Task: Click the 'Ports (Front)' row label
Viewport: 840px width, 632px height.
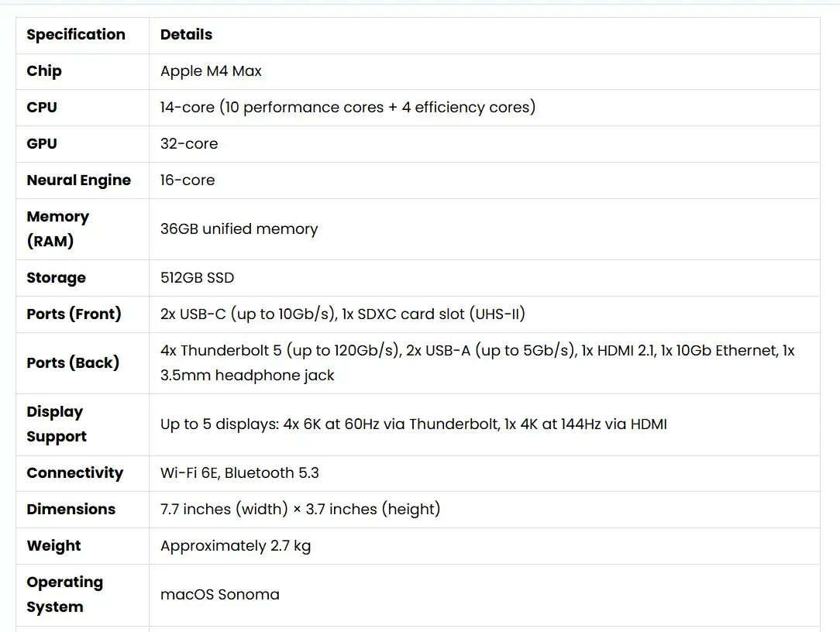Action: click(74, 314)
